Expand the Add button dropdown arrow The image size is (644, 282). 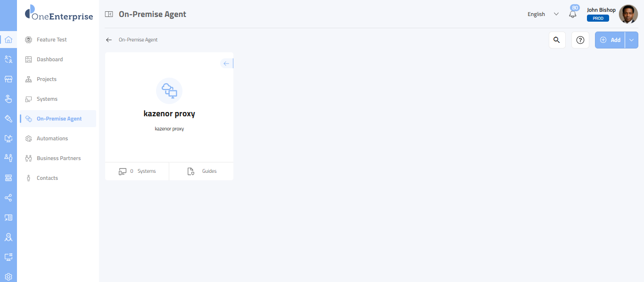tap(632, 40)
